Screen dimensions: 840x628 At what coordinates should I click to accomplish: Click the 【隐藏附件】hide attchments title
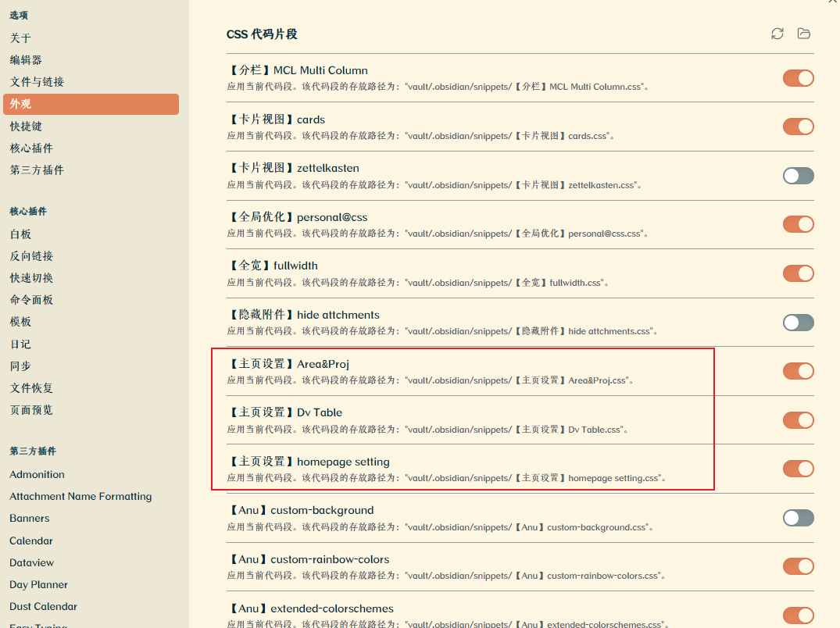click(304, 315)
